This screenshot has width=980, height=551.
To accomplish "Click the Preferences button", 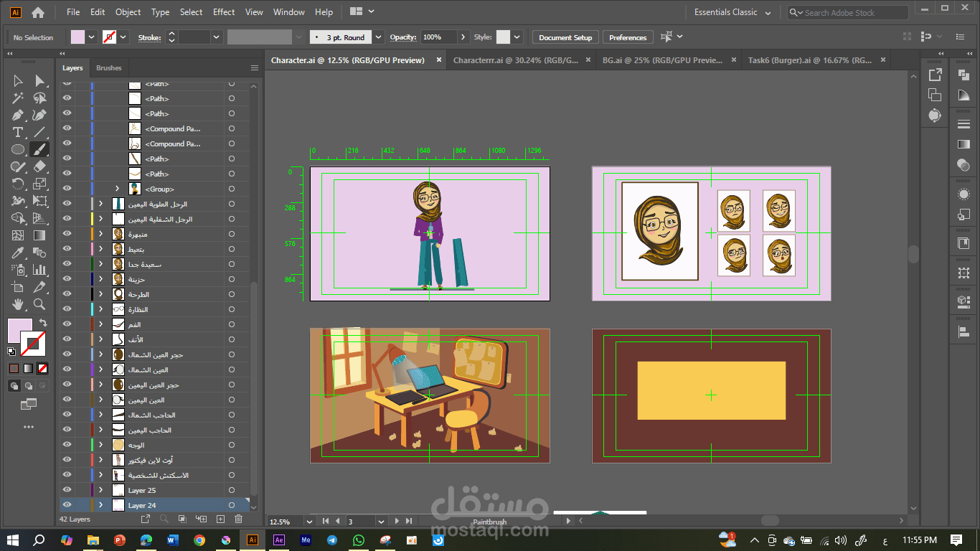I will click(x=628, y=37).
